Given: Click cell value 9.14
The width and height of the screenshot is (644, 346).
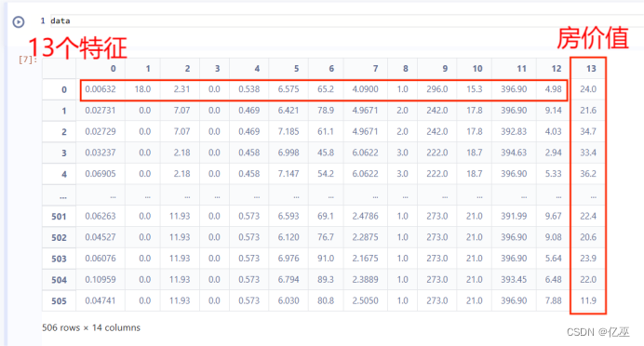Looking at the screenshot, I should 553,111.
